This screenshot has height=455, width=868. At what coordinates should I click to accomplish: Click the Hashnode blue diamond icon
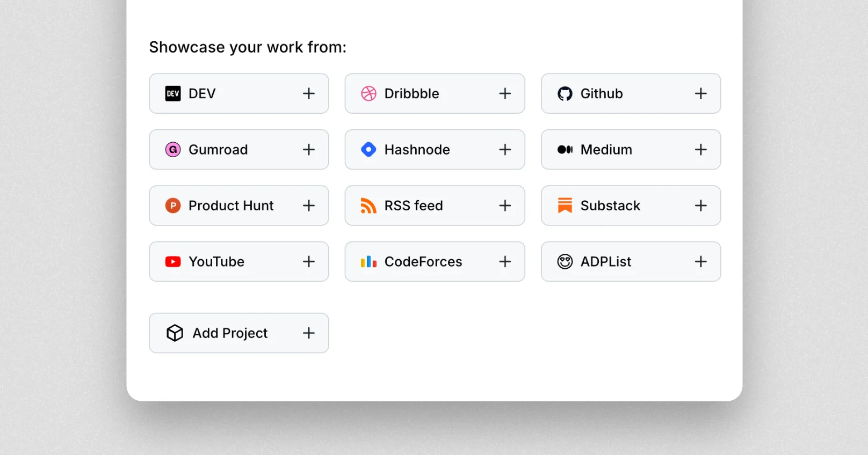coord(368,150)
